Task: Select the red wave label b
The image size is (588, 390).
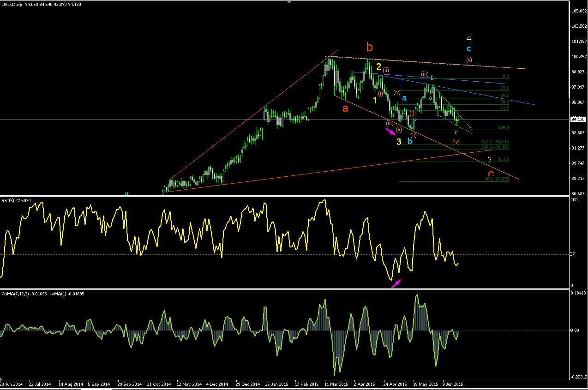Action: (369, 47)
